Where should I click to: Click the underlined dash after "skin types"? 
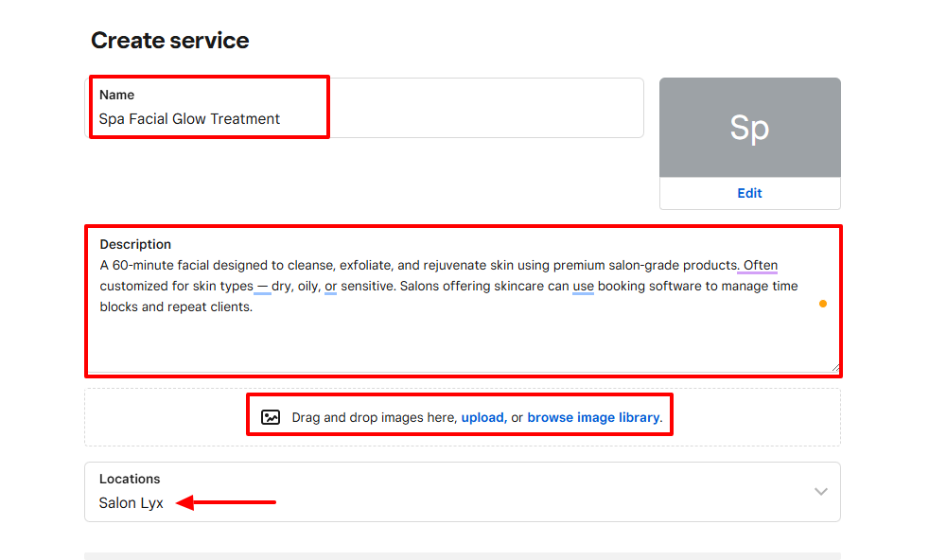(x=262, y=286)
